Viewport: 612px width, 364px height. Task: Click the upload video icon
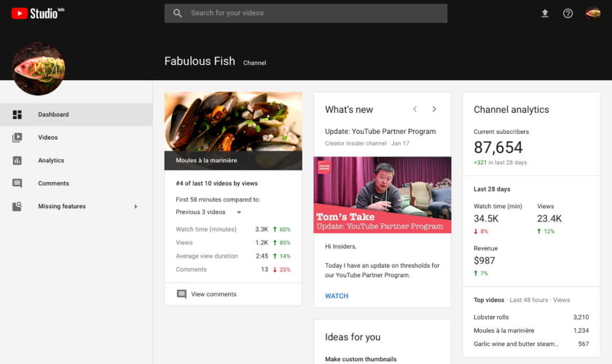coord(544,13)
